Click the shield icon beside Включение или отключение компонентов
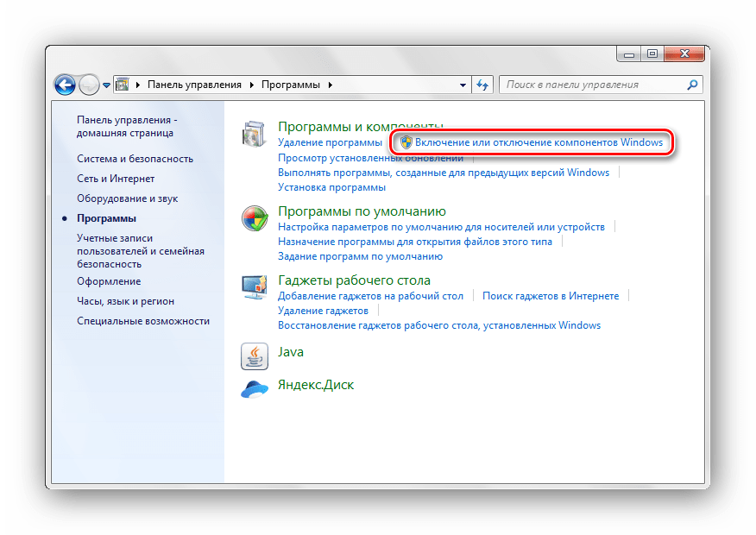This screenshot has width=756, height=535. [406, 142]
